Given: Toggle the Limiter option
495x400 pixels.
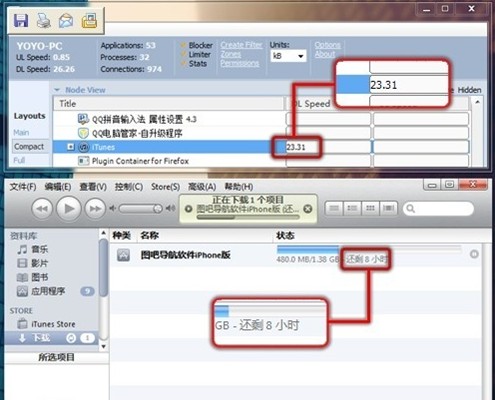Looking at the screenshot, I should pyautogui.click(x=196, y=54).
